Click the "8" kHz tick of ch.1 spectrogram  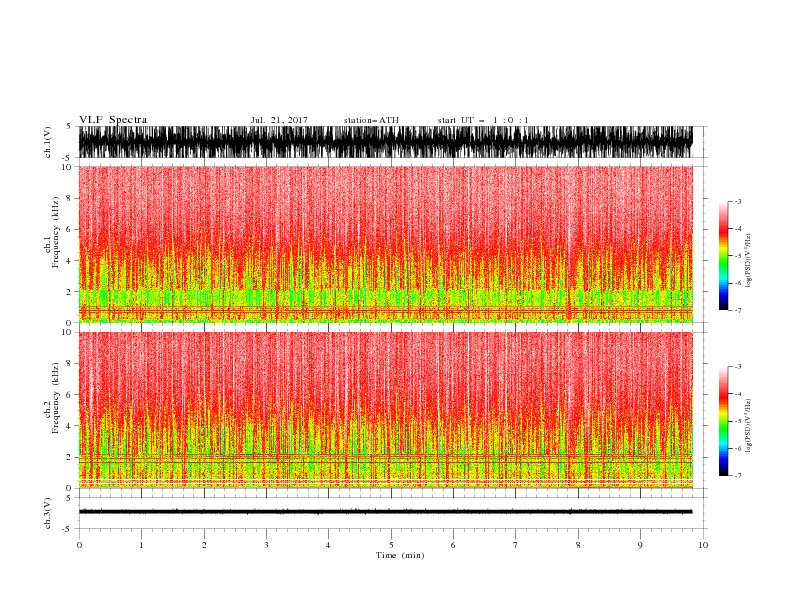click(x=69, y=198)
